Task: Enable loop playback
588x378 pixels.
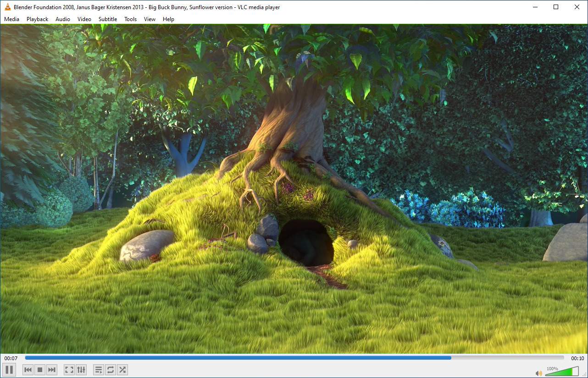Action: tap(110, 369)
